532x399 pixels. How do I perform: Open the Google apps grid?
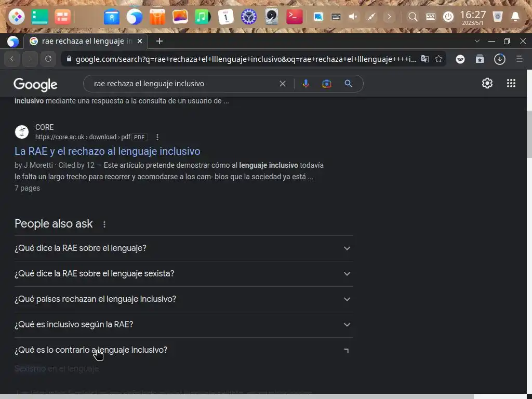click(x=511, y=84)
